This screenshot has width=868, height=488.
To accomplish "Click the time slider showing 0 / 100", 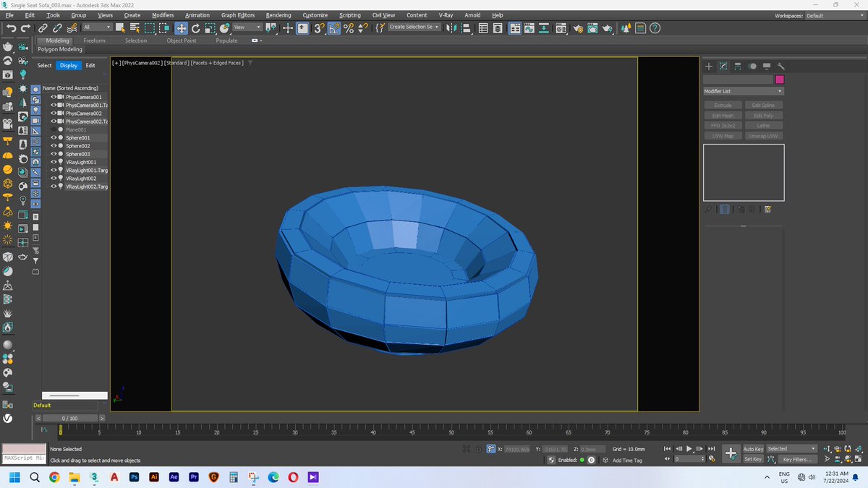I will tap(70, 418).
